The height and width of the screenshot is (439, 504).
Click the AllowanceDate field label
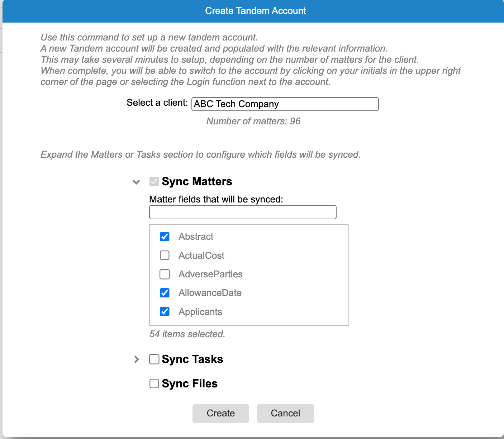[210, 293]
